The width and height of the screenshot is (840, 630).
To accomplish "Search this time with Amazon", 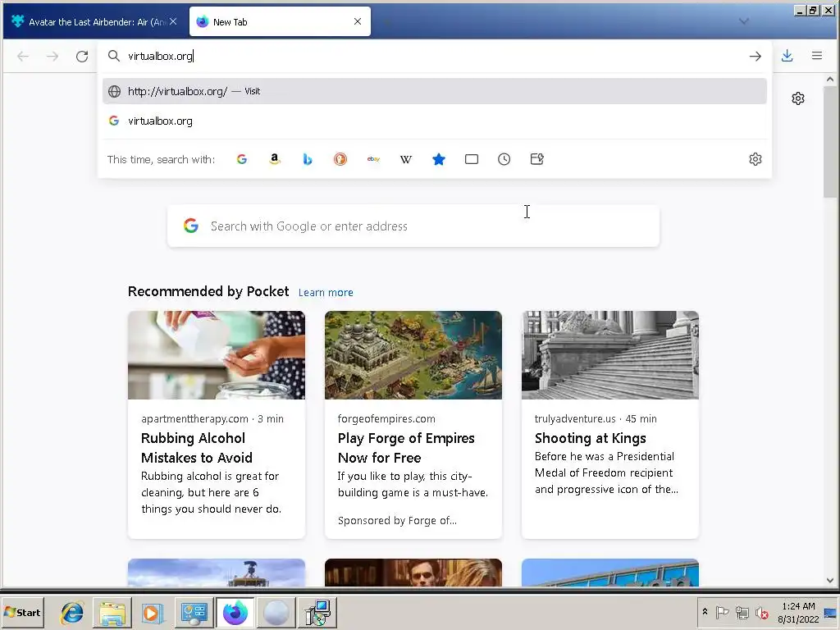I will click(274, 159).
